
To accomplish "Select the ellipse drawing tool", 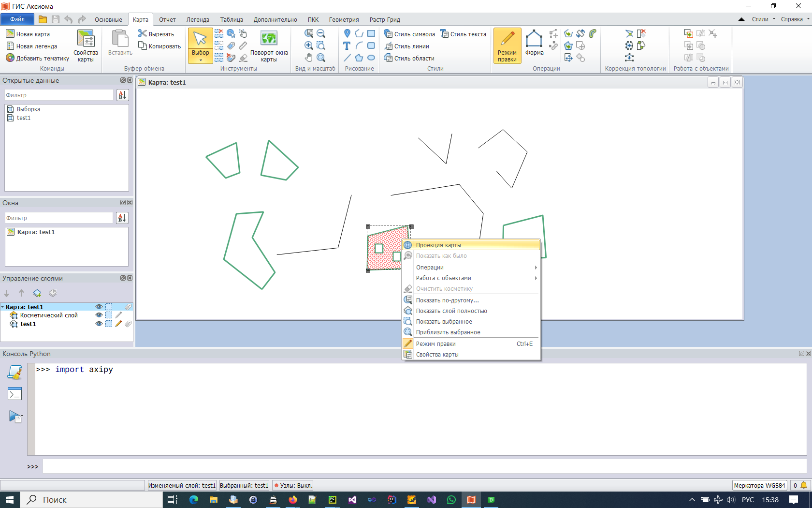I will 371,58.
